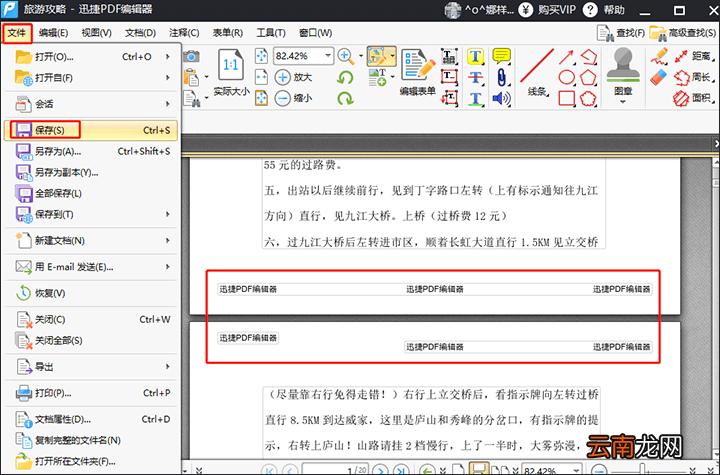This screenshot has width=720, height=475.
Task: Select the 距离 distance measure tool
Action: tap(693, 56)
